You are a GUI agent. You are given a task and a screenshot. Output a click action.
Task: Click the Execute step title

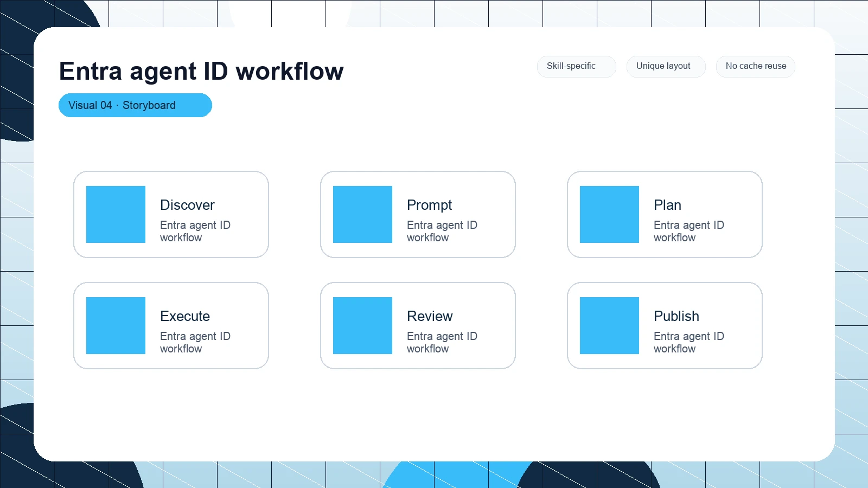[x=185, y=316]
